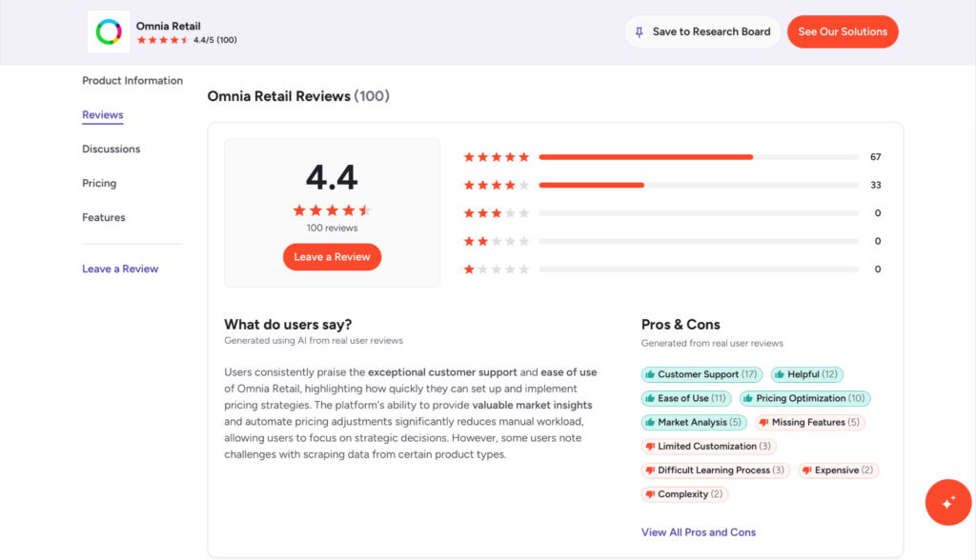
Task: Filter by five-star reviews row
Action: pos(672,157)
